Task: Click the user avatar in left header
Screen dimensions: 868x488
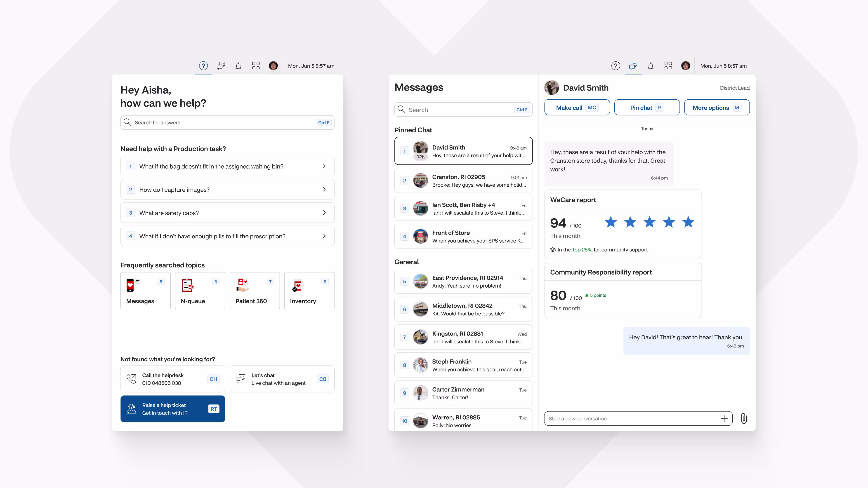Action: [x=273, y=66]
